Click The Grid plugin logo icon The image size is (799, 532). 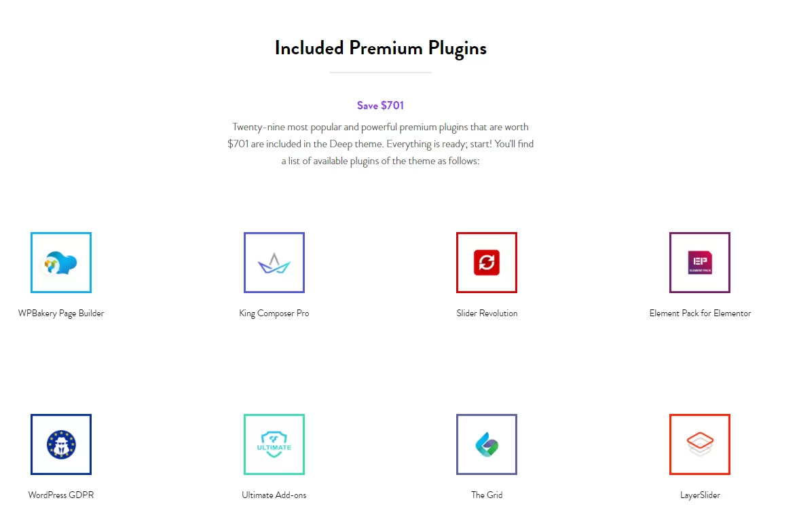487,444
